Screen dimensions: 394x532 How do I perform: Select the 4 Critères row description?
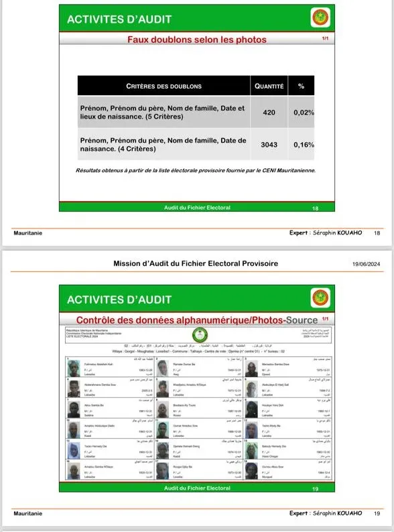point(163,145)
